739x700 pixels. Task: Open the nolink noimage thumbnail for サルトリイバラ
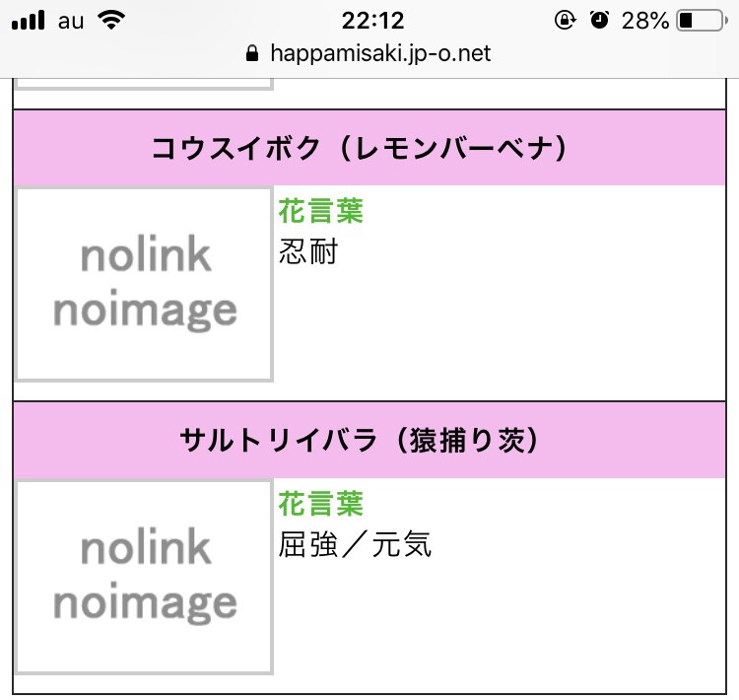pyautogui.click(x=144, y=577)
